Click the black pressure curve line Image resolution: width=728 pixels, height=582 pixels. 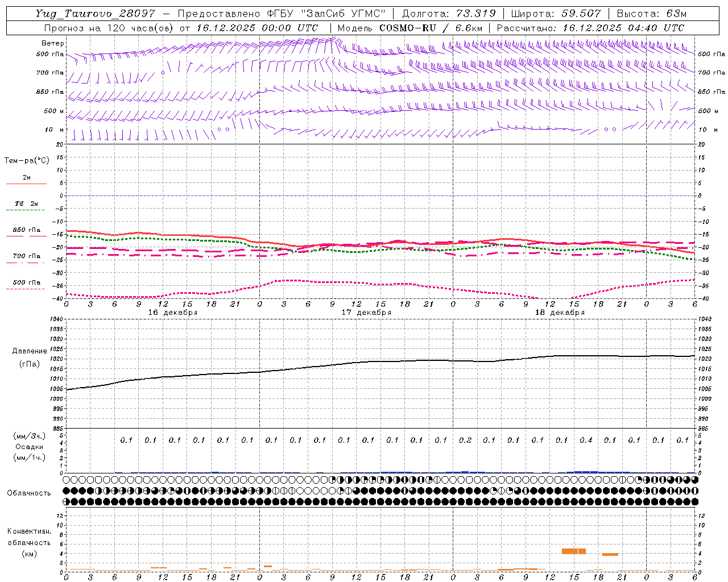point(380,361)
